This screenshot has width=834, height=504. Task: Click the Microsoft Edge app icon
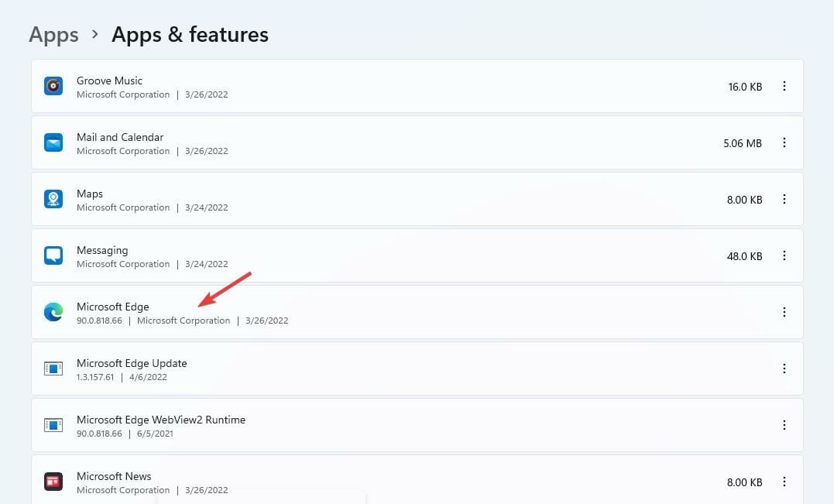coord(53,312)
